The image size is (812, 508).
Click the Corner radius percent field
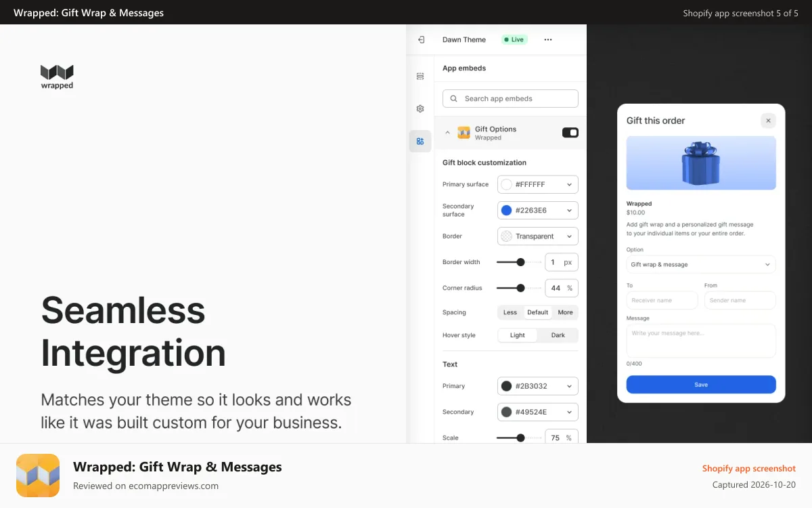coord(562,288)
